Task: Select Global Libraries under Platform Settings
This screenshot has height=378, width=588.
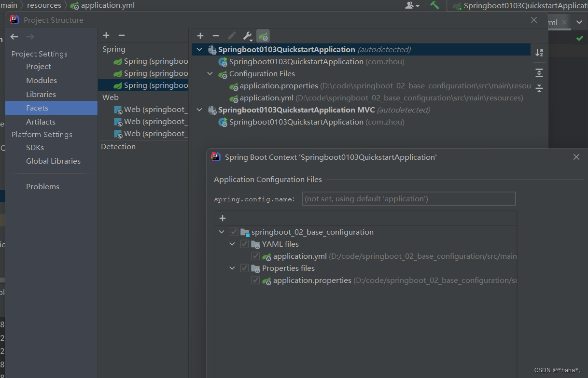Action: (x=53, y=161)
